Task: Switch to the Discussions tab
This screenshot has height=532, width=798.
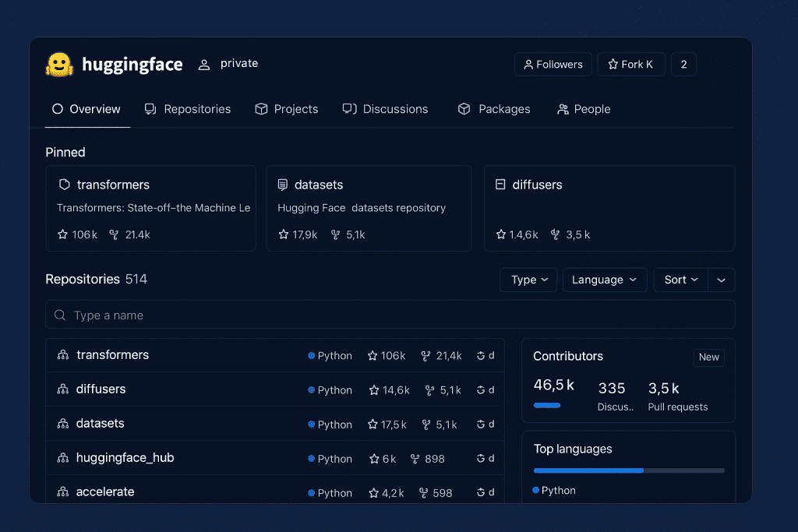Action: click(385, 109)
